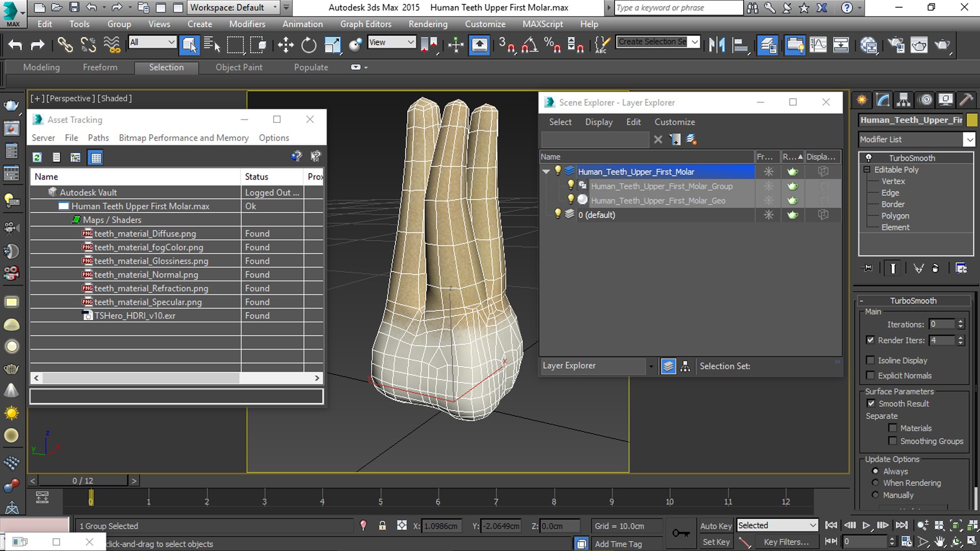Select the Move transform tool
980x551 pixels.
pyautogui.click(x=285, y=45)
